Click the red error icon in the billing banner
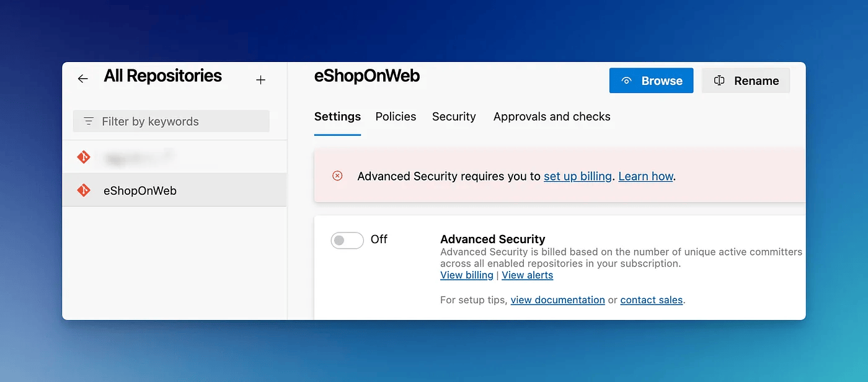The image size is (868, 382). [x=337, y=176]
